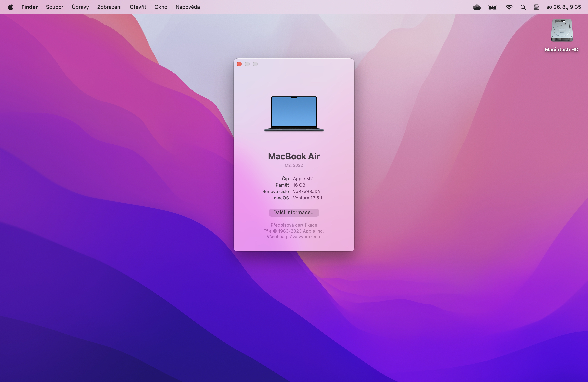The width and height of the screenshot is (588, 382).
Task: Click the cloud status icon in menu bar
Action: pyautogui.click(x=477, y=7)
